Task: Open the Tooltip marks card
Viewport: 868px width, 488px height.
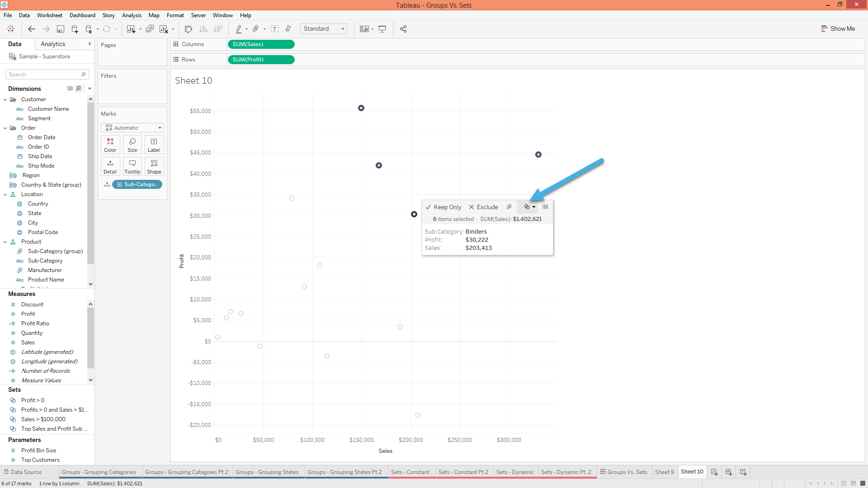Action: [x=132, y=167]
